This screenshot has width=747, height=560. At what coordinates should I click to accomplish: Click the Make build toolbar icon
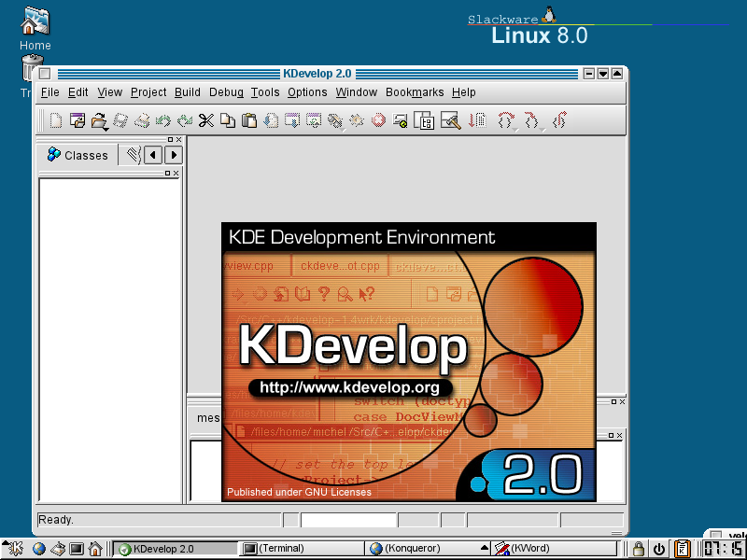[x=314, y=120]
